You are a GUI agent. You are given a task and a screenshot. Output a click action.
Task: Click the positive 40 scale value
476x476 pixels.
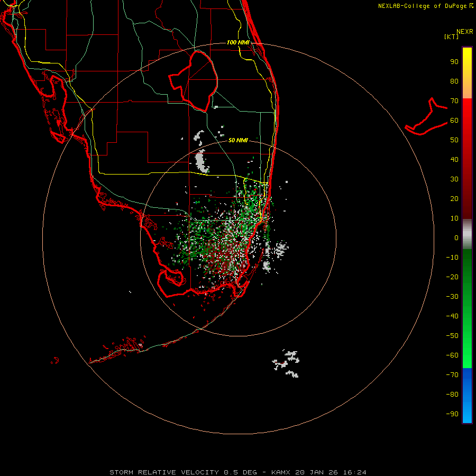pos(454,160)
